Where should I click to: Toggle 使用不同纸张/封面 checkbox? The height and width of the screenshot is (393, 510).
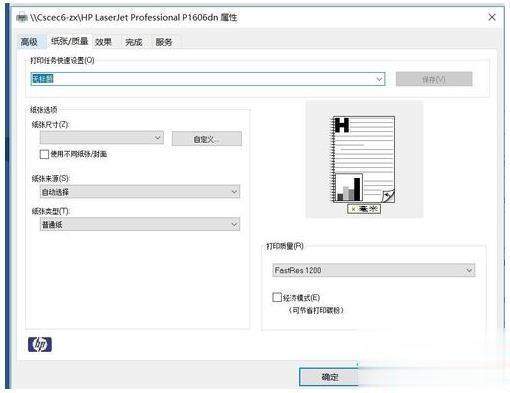[x=44, y=154]
